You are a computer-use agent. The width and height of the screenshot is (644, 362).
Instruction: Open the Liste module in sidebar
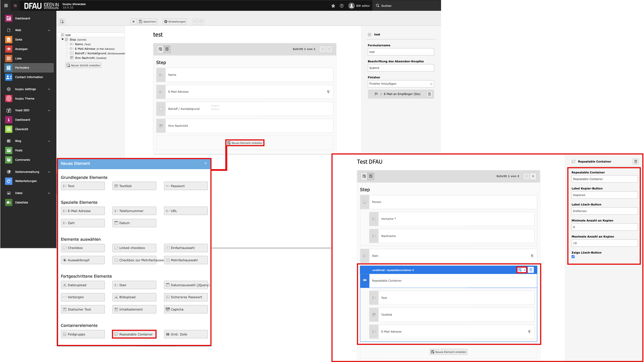(x=18, y=58)
